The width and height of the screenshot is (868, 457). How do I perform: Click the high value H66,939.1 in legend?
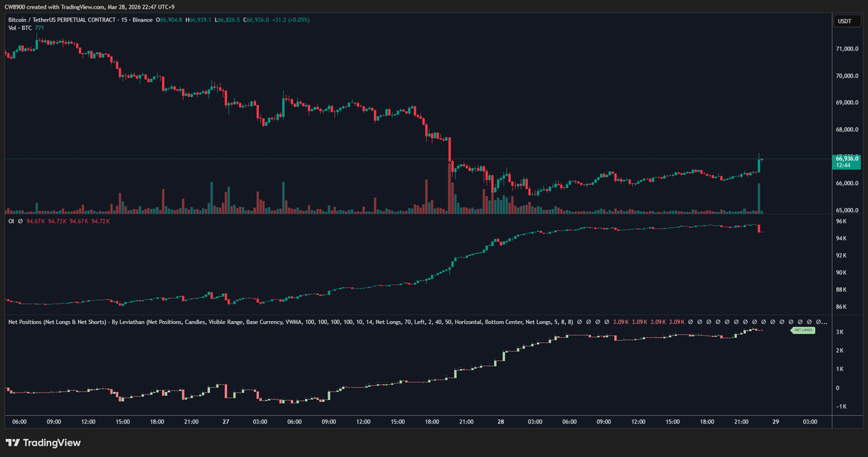[x=199, y=20]
